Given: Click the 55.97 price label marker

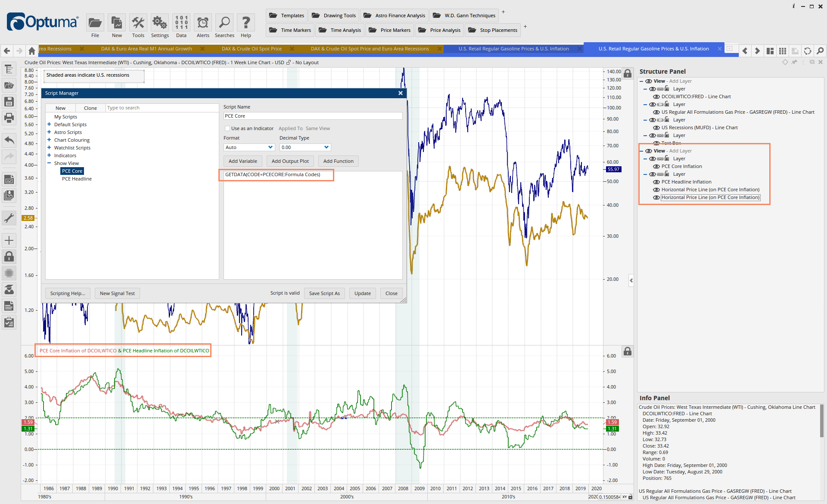Looking at the screenshot, I should [x=613, y=169].
